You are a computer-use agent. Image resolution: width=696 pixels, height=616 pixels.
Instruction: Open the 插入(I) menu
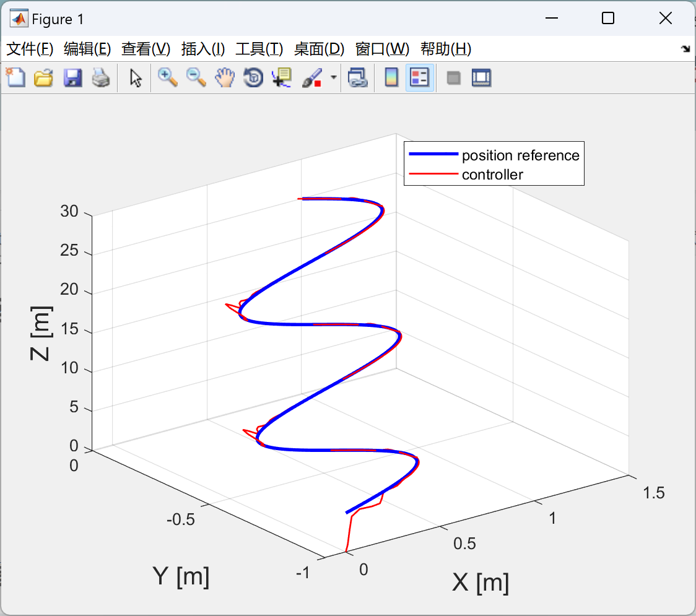[203, 49]
